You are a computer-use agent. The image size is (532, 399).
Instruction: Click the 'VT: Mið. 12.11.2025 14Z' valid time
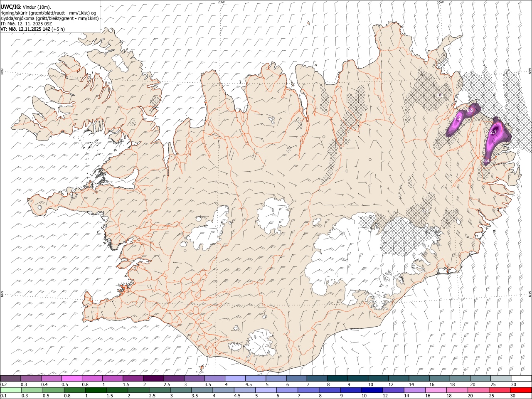pyautogui.click(x=25, y=29)
